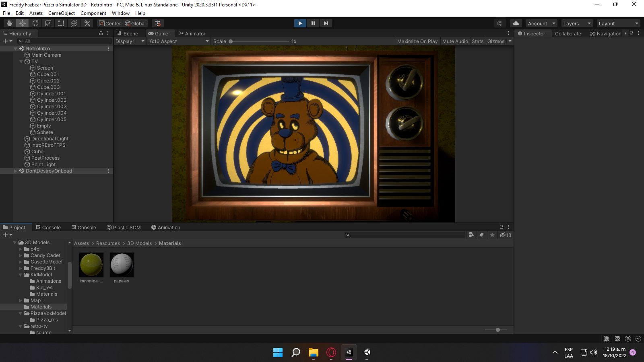This screenshot has height=362, width=644.
Task: Click the Account button
Action: pyautogui.click(x=541, y=23)
